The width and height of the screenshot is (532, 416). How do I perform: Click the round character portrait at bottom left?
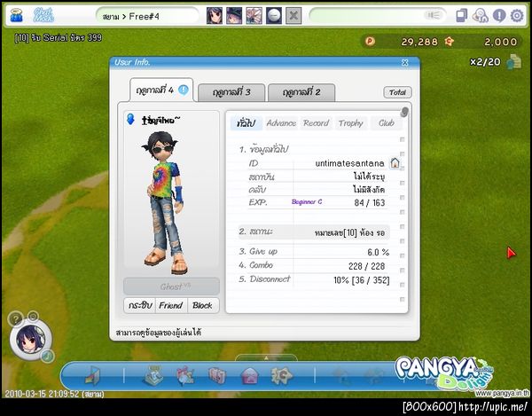pos(31,339)
